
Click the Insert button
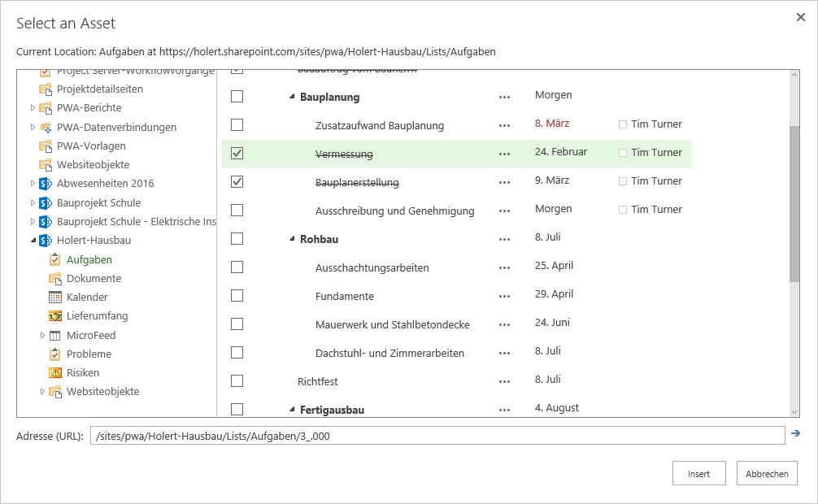699,474
